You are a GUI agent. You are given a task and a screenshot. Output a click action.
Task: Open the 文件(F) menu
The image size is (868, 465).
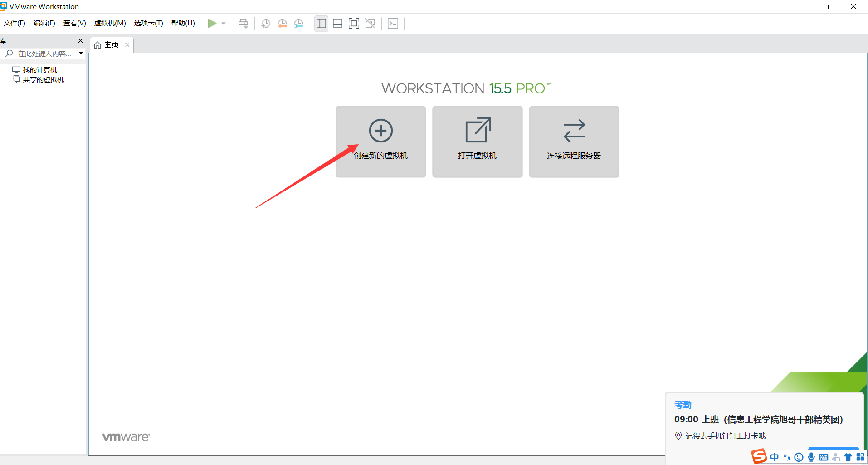click(15, 23)
